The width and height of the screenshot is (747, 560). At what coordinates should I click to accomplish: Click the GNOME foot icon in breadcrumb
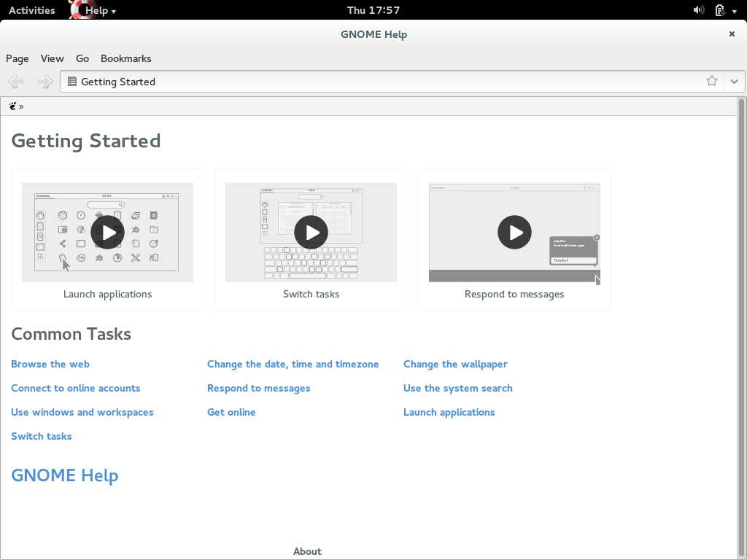pos(12,106)
